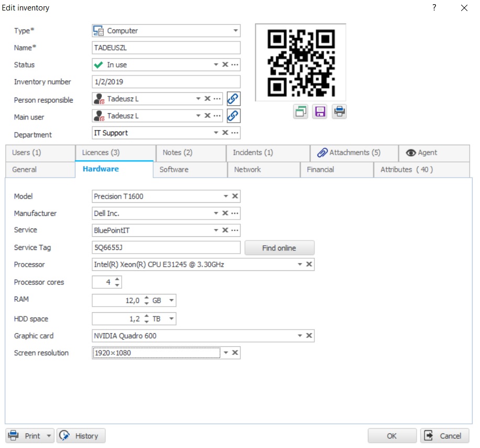480x448 pixels.
Task: Clear the Person responsible field
Action: tap(207, 99)
